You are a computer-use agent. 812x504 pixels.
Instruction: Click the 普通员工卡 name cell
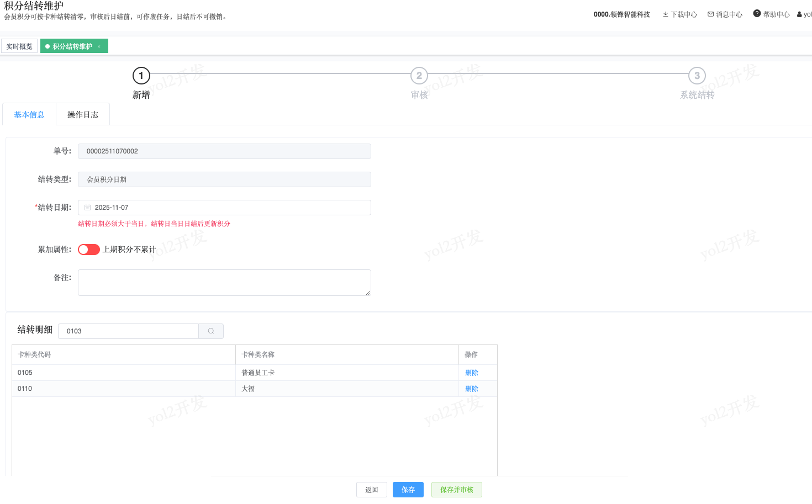coord(347,373)
